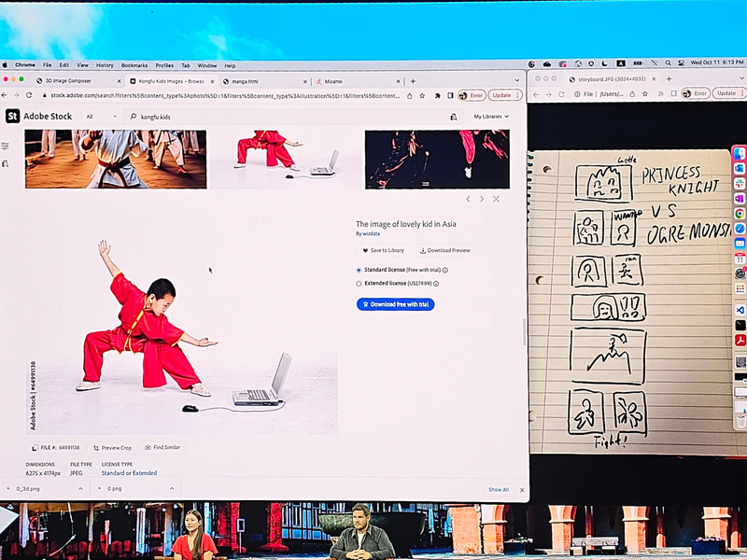Click the magnifier icon beside kongfu kids
747x560 pixels.
[x=134, y=116]
